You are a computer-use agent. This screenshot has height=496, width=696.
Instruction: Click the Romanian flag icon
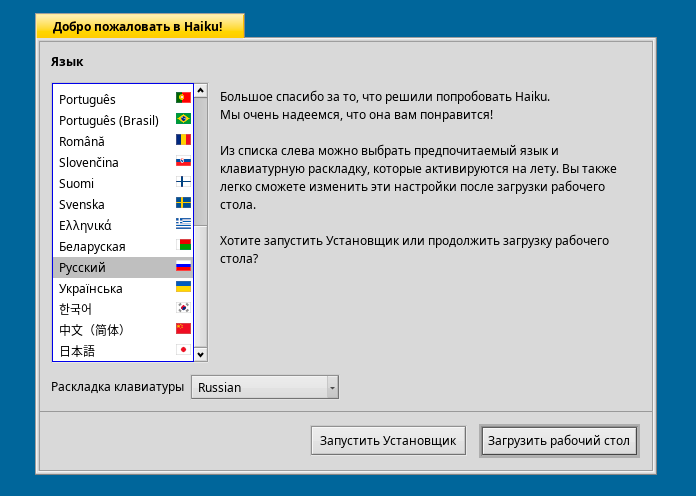[183, 140]
